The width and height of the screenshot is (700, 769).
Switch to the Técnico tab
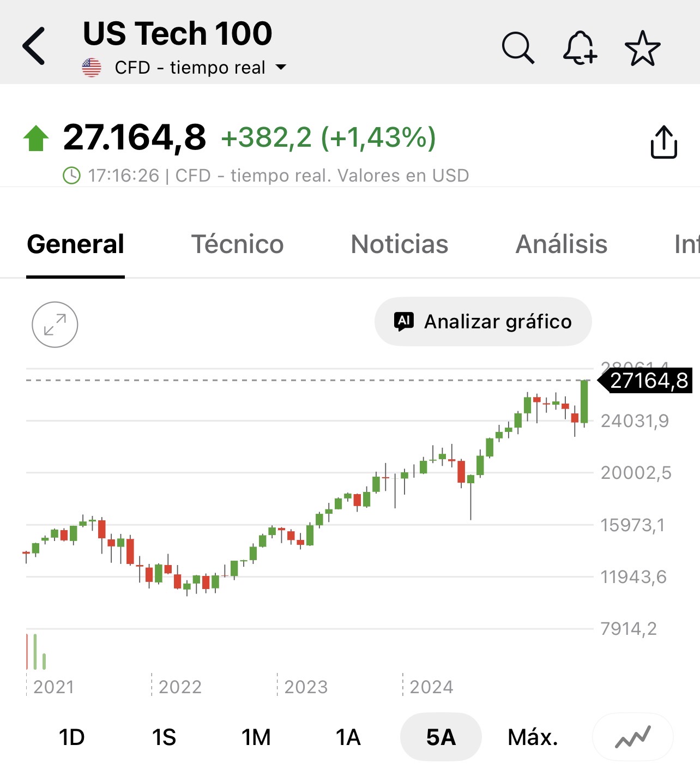tap(237, 244)
